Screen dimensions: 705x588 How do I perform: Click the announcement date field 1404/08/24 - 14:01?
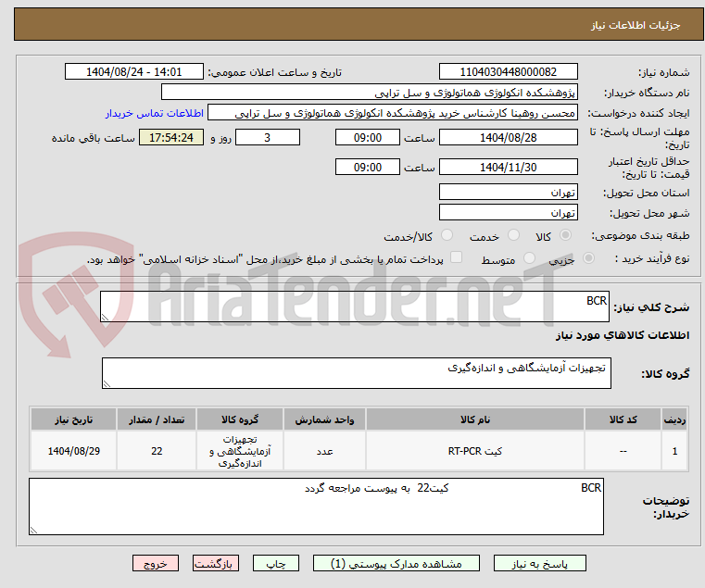tap(134, 71)
